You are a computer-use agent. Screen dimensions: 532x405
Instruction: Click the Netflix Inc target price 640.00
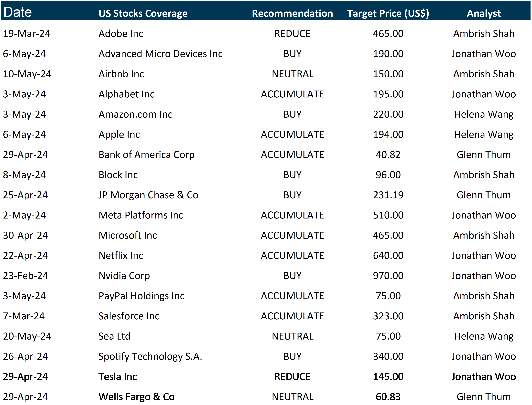(x=388, y=256)
